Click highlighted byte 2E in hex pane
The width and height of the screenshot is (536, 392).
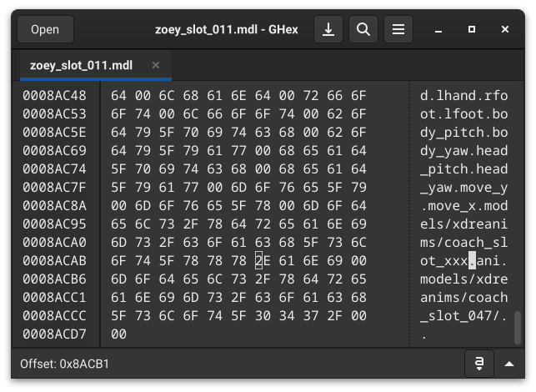(259, 260)
